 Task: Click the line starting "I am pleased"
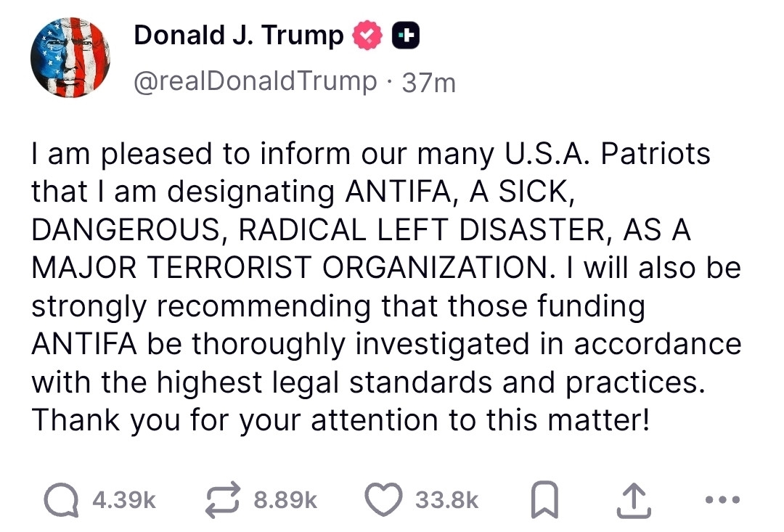point(370,155)
